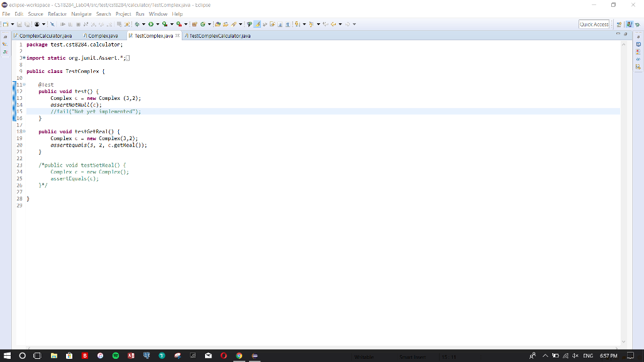Viewport: 644px width, 362px height.
Task: Click the Coverage run icon
Action: click(x=165, y=25)
